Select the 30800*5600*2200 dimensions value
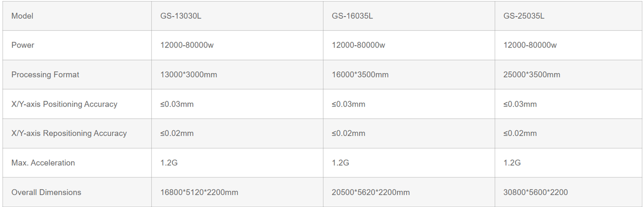644x207 pixels. pos(535,192)
